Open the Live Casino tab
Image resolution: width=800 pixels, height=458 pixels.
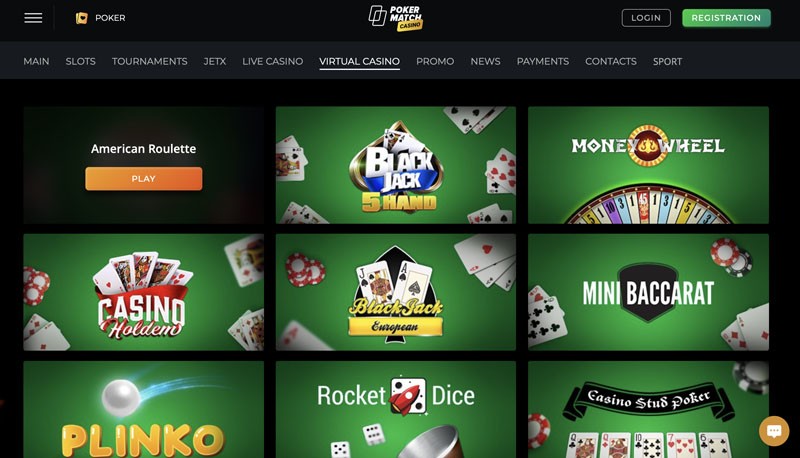pyautogui.click(x=272, y=61)
